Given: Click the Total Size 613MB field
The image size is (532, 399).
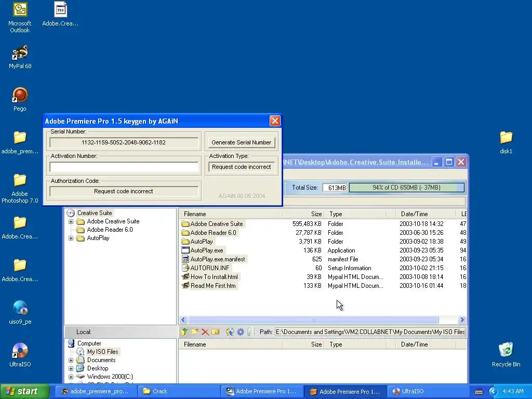Looking at the screenshot, I should click(335, 188).
